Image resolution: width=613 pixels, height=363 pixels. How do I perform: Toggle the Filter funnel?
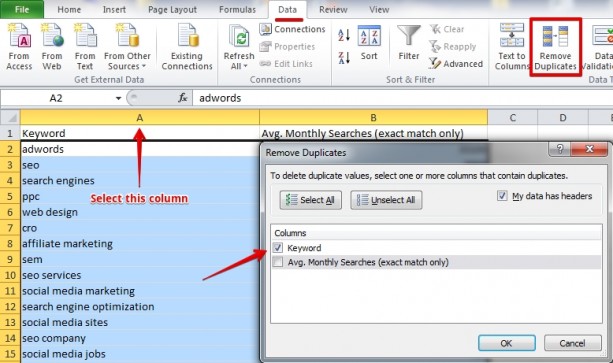click(x=409, y=43)
